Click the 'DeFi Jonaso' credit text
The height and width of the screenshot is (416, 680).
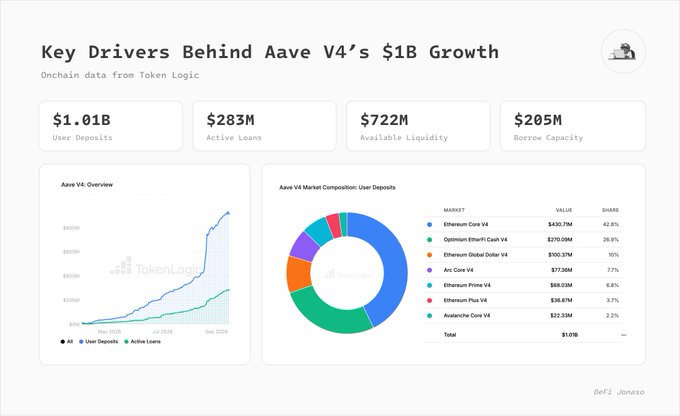619,392
